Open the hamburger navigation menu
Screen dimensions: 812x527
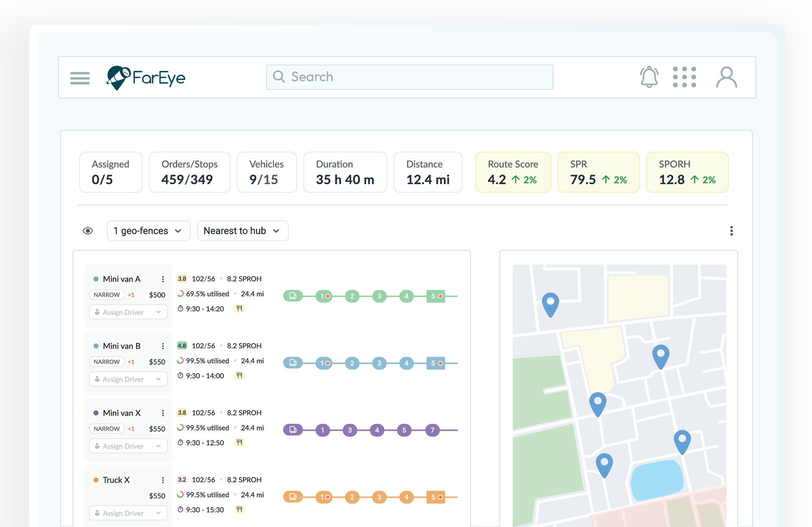coord(80,78)
